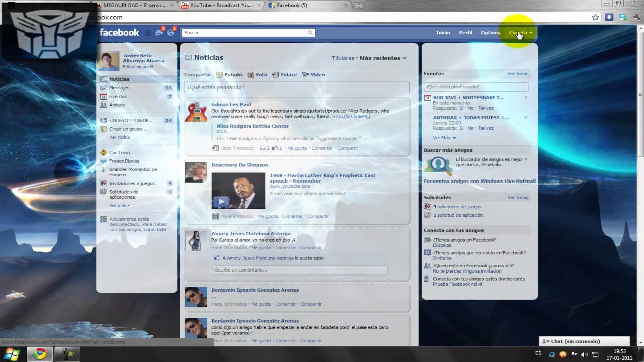This screenshot has width=644, height=362.
Task: Switch to the MEGAUPLOAD browser tab
Action: tap(134, 5)
